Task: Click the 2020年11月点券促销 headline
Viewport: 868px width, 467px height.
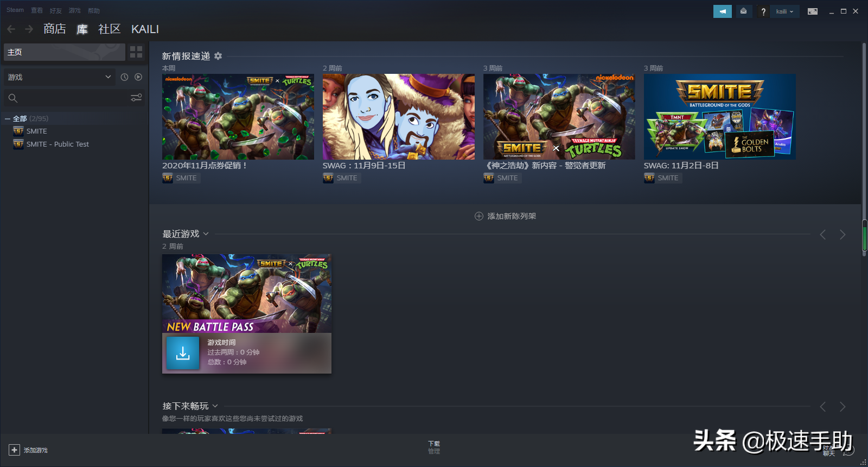Action: click(205, 166)
